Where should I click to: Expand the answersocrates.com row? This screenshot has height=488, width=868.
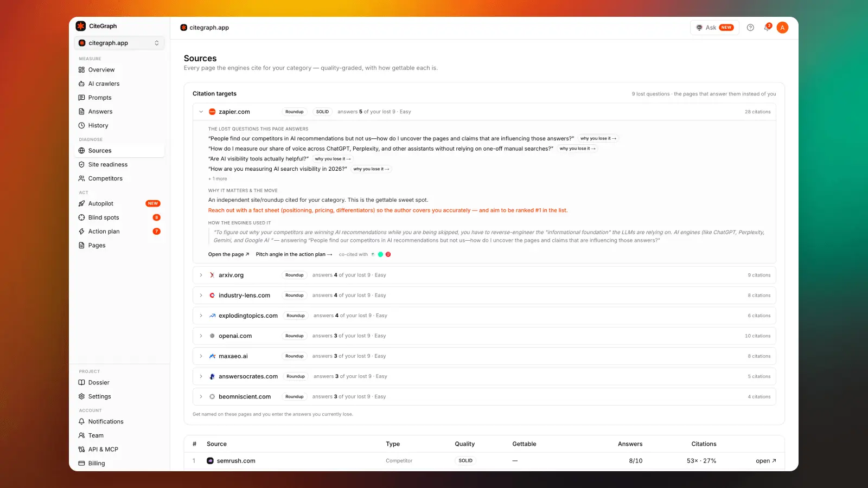click(x=201, y=376)
